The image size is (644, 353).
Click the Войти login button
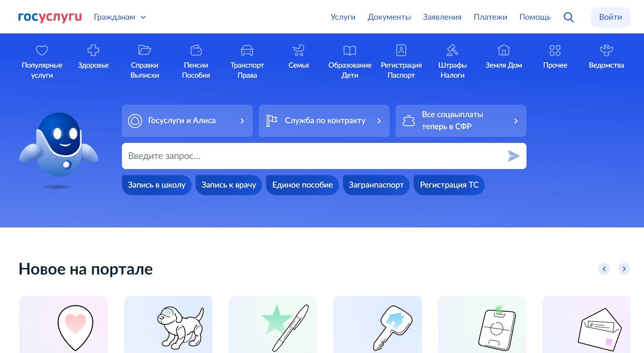[610, 17]
